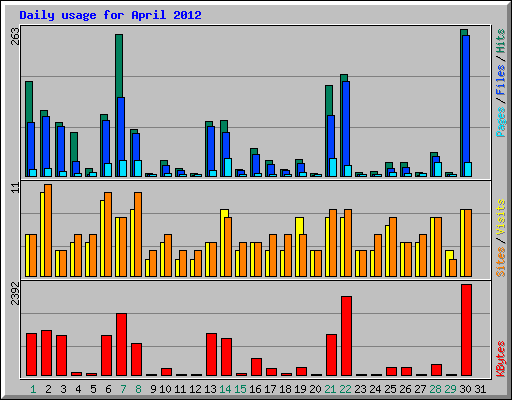Click green day label 15 on the x-axis
Image resolution: width=512 pixels, height=400 pixels.
pos(240,389)
